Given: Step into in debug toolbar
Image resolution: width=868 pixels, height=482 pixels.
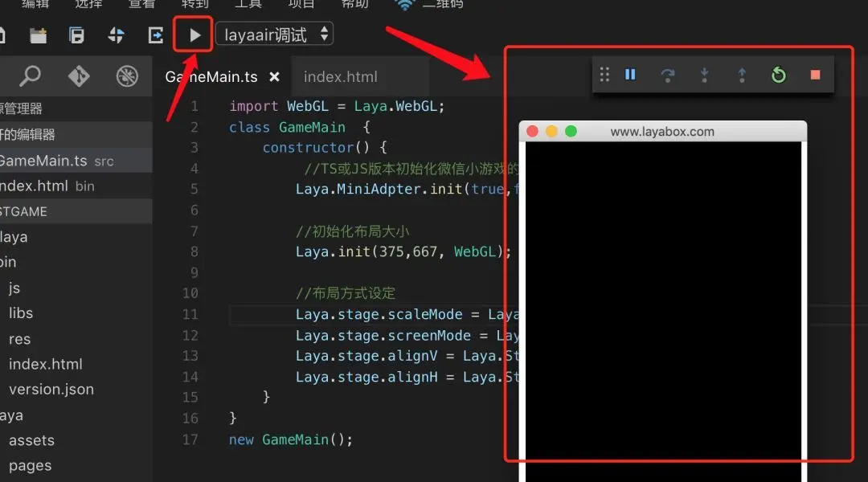Looking at the screenshot, I should point(704,75).
